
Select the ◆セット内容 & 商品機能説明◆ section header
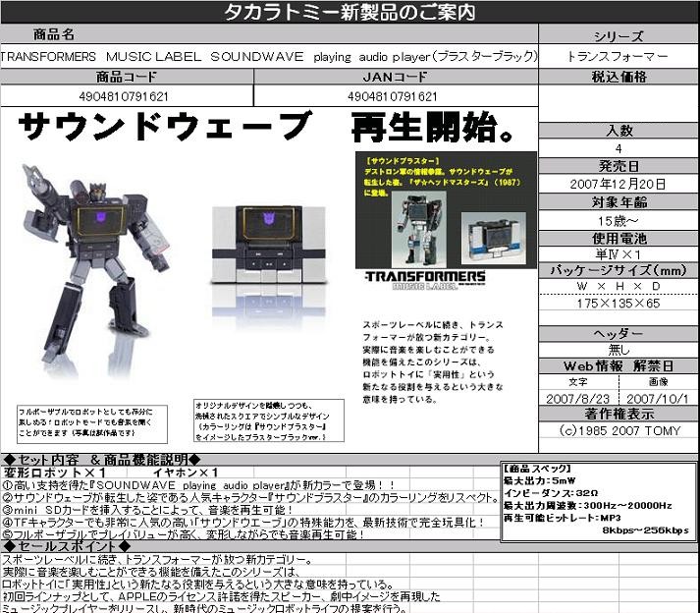[102, 460]
